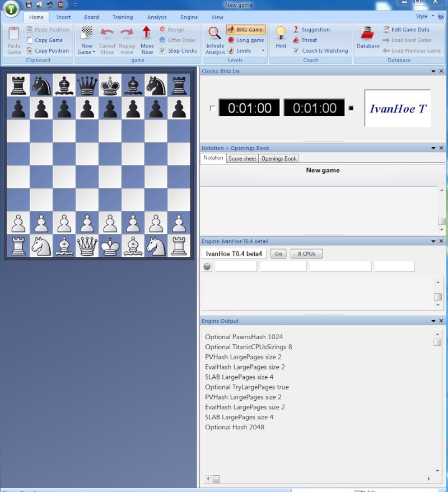Switch to the Board ribbon tab

[x=91, y=17]
